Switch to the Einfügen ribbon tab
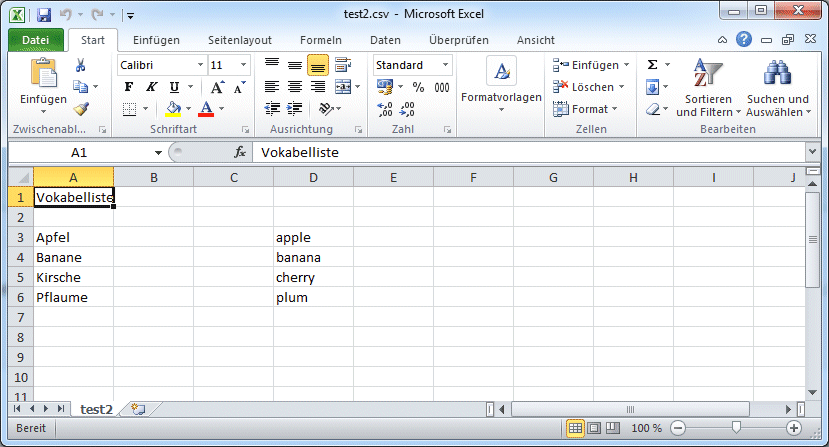This screenshot has height=447, width=829. point(156,40)
